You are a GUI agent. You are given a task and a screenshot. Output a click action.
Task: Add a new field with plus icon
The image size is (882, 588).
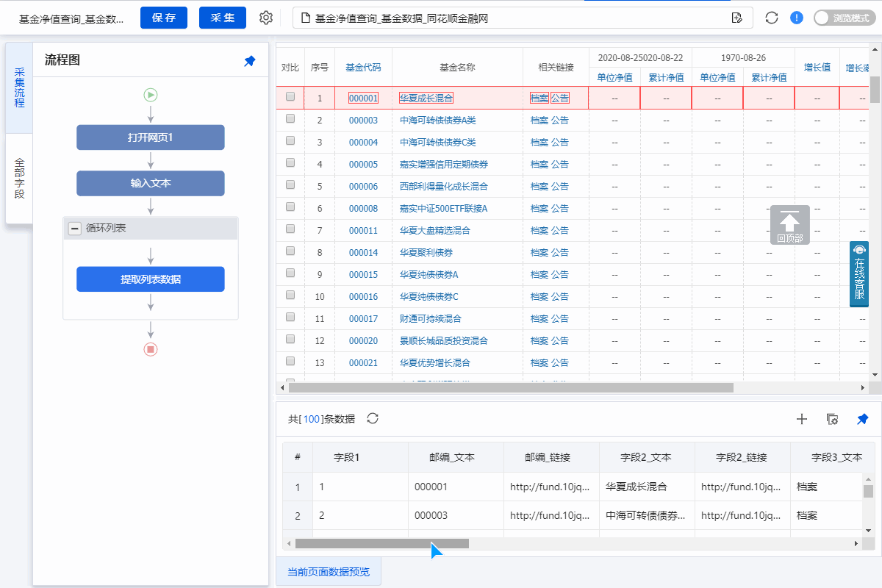coord(802,419)
